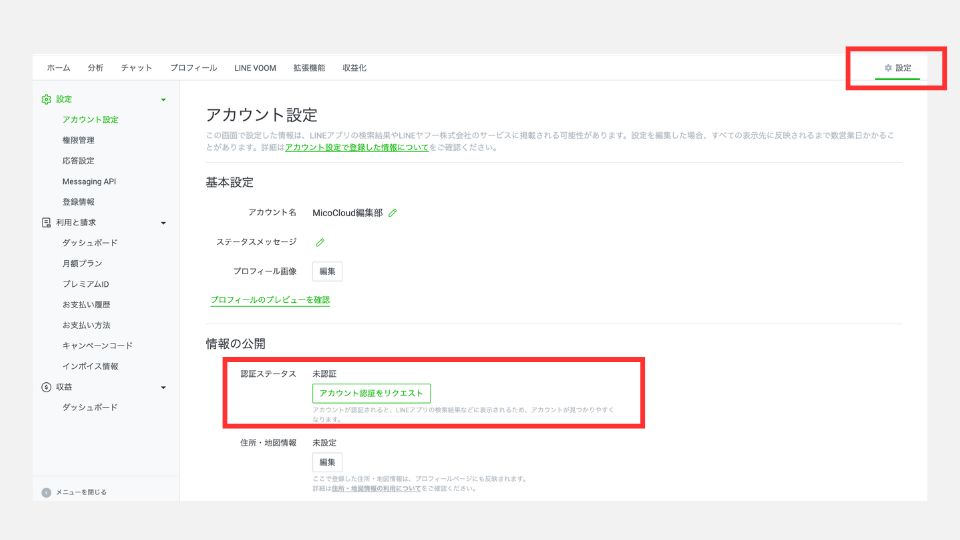Click 編集 button for 住所・地図情報

point(327,462)
